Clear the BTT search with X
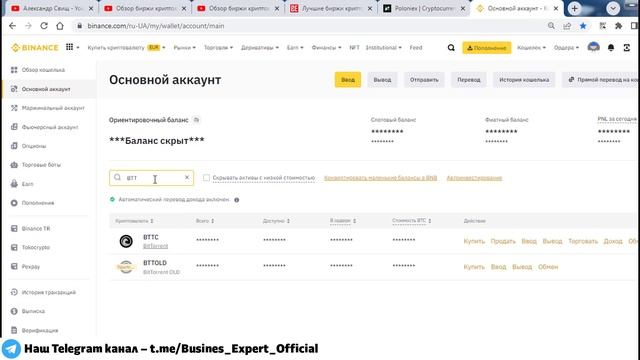Screen dimensions: 640x360 (x=187, y=178)
